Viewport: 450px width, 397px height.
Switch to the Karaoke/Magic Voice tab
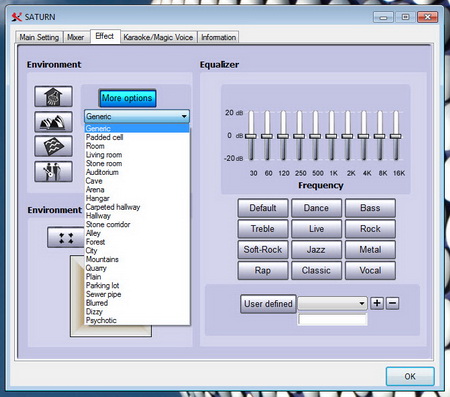[158, 37]
